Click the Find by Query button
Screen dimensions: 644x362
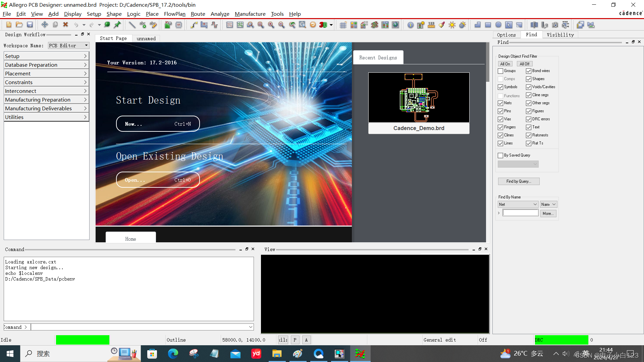coord(519,181)
